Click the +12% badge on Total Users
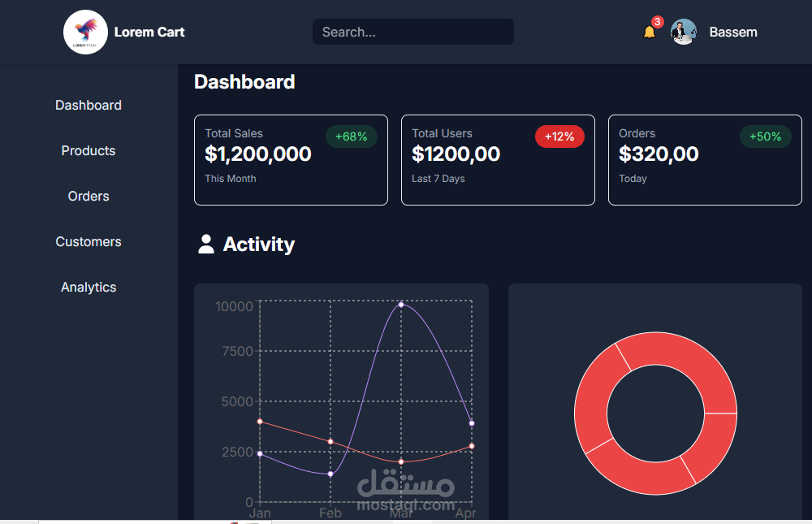The width and height of the screenshot is (812, 524). click(559, 136)
